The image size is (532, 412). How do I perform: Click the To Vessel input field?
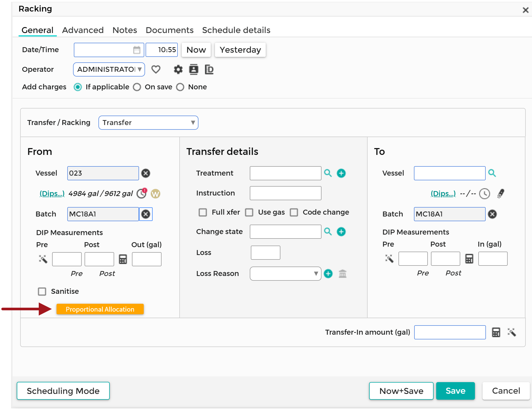coord(450,173)
